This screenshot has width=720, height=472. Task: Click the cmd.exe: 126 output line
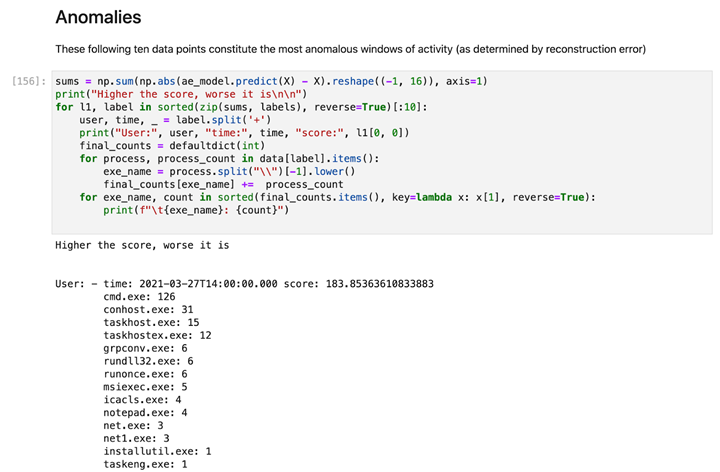click(139, 297)
